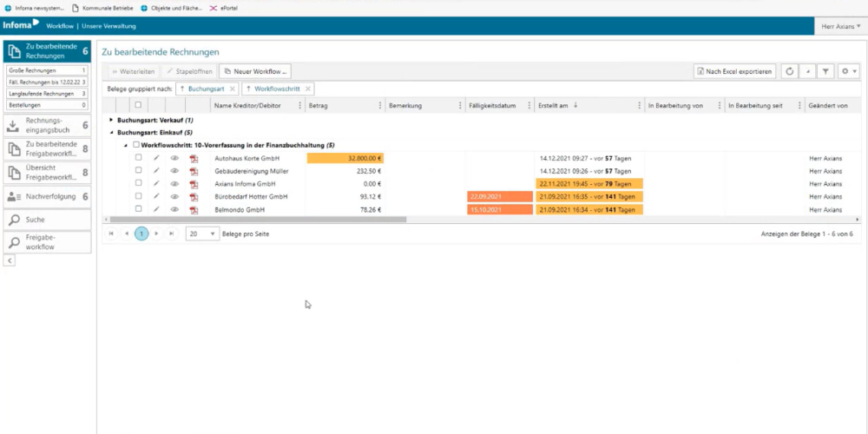Collapse the left sidebar with chevron

pos(10,260)
